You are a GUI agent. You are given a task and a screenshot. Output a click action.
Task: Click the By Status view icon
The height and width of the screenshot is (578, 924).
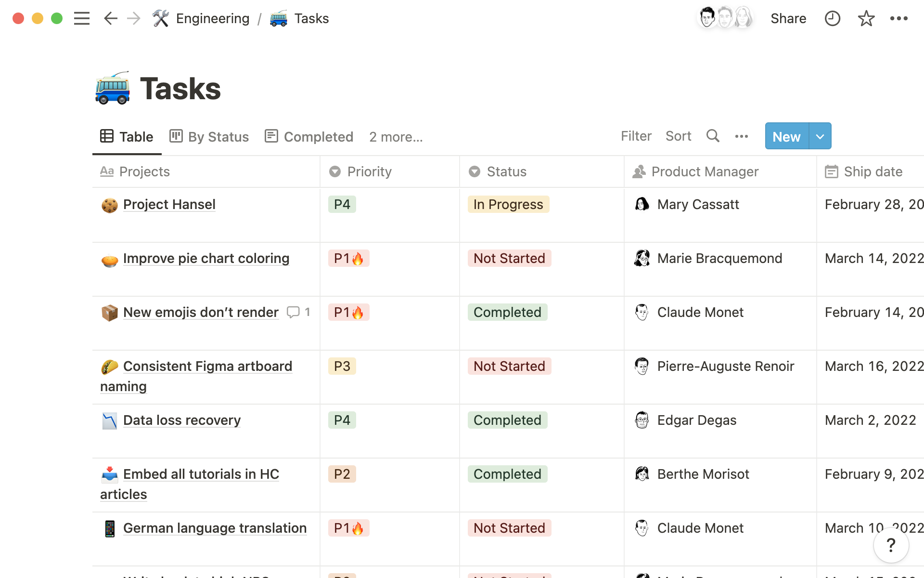point(176,136)
